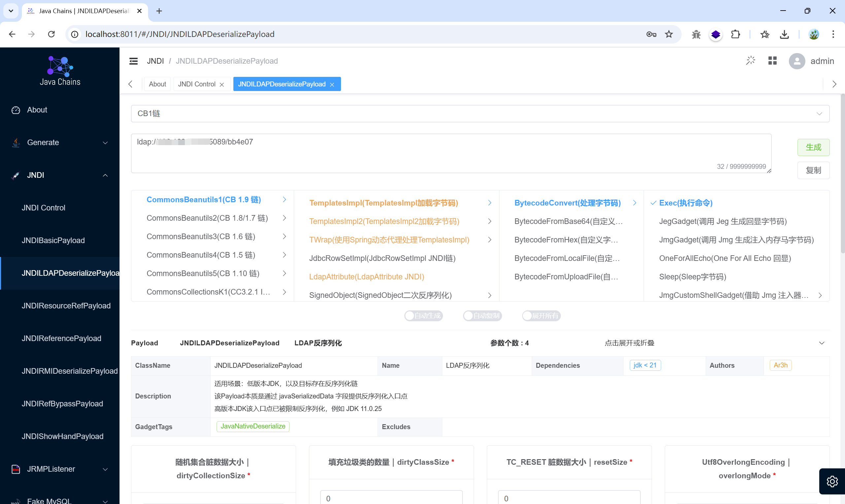Viewport: 845px width, 504px height.
Task: Open the CB1链 chain dropdown
Action: click(x=480, y=113)
